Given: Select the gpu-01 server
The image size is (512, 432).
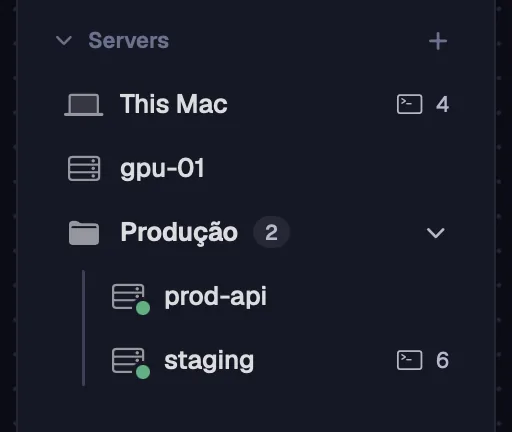Looking at the screenshot, I should (x=162, y=169).
